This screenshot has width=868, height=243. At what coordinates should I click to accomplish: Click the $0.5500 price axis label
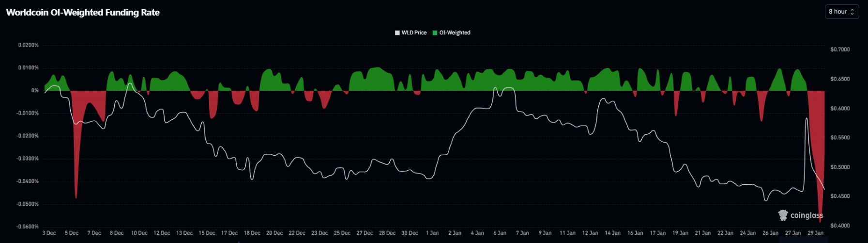click(840, 138)
